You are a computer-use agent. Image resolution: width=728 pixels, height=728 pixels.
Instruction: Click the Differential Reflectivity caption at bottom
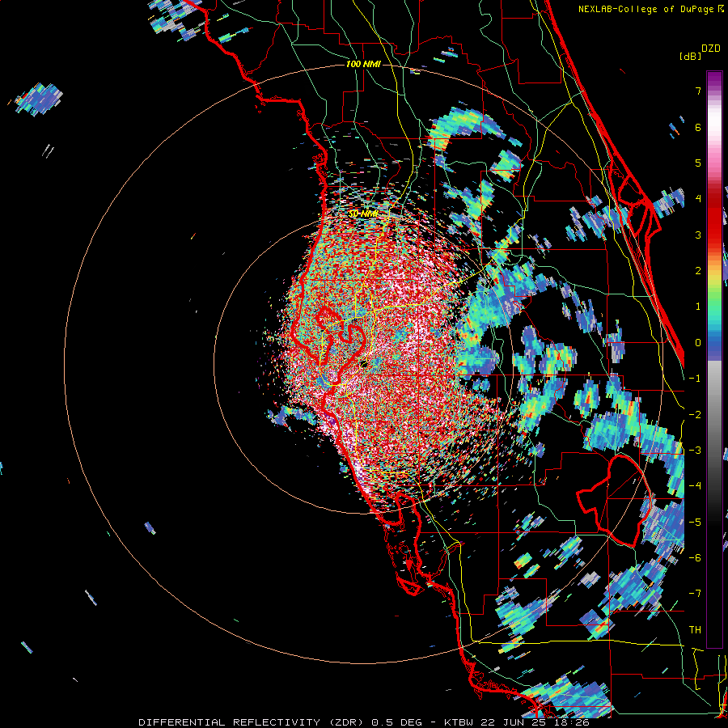click(364, 722)
